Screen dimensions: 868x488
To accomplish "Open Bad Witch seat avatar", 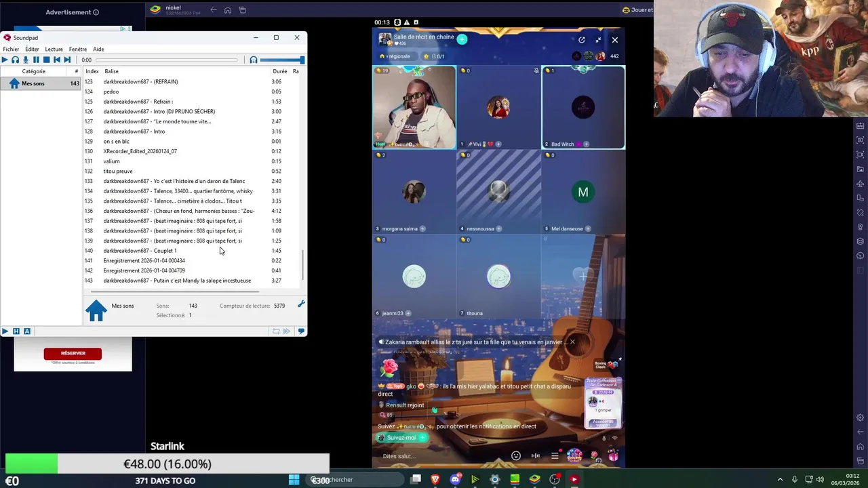I will click(583, 107).
